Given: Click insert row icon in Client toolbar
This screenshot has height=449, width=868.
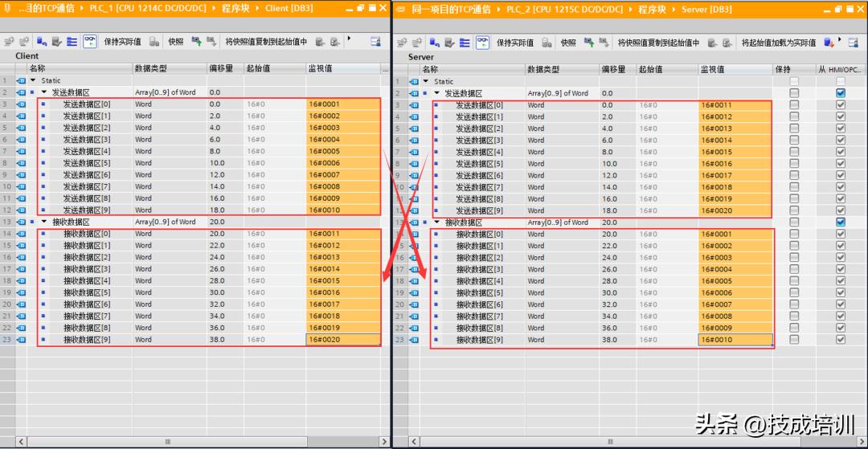Looking at the screenshot, I should (10, 42).
